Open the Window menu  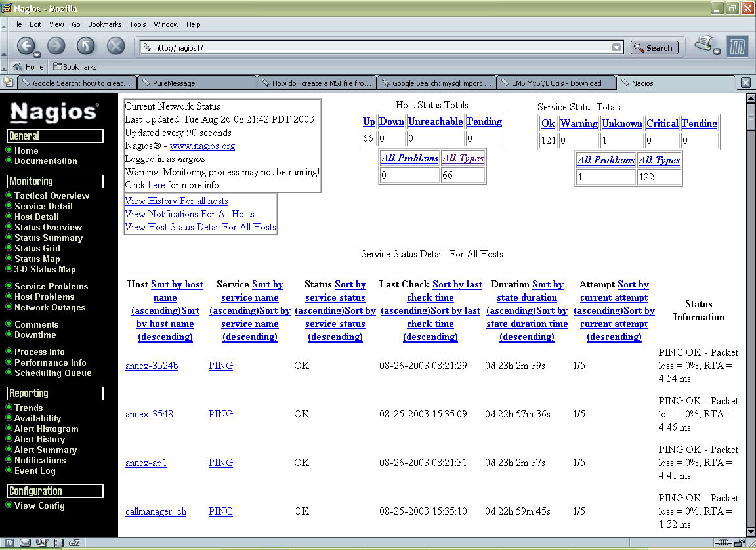click(x=166, y=24)
